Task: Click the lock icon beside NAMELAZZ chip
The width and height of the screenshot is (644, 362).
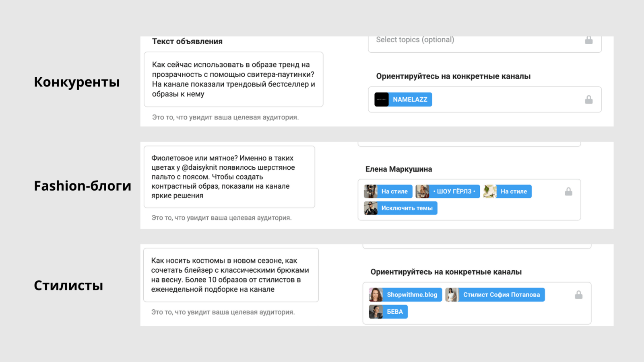Action: [x=588, y=99]
